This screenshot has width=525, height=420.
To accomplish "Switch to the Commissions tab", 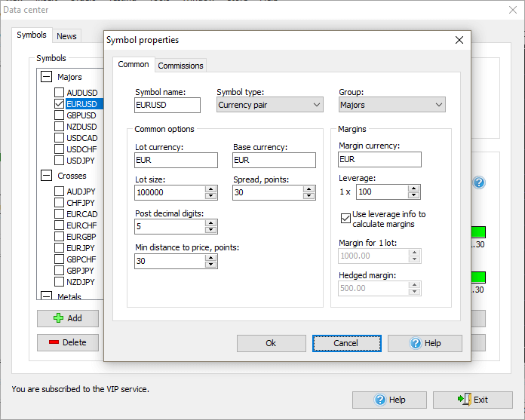I will pyautogui.click(x=180, y=66).
